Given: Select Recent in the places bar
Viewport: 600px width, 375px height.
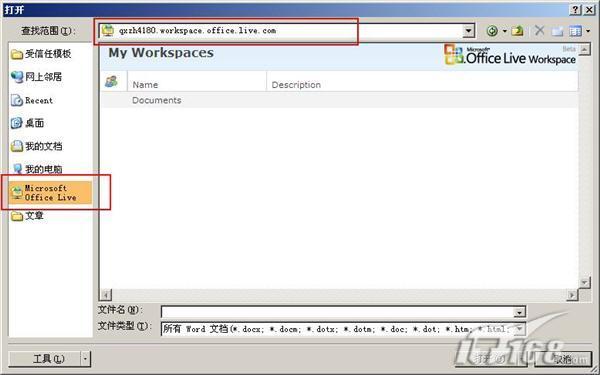Looking at the screenshot, I should coord(32,100).
